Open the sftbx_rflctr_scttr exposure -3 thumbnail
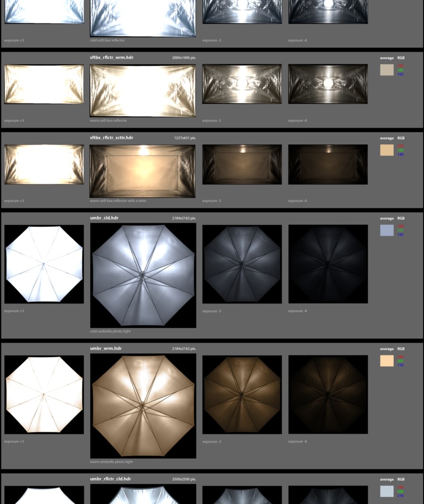Viewport: 424px width, 504px height. tap(242, 164)
